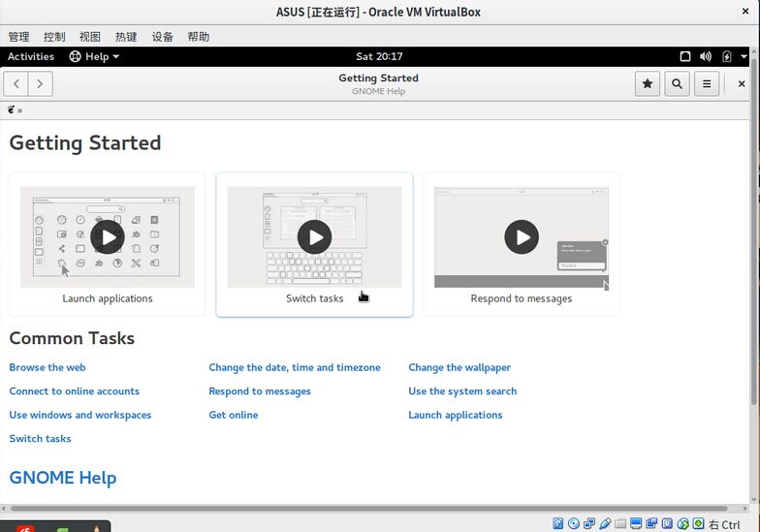760x532 pixels.
Task: Play the Launch applications video
Action: coord(107,236)
